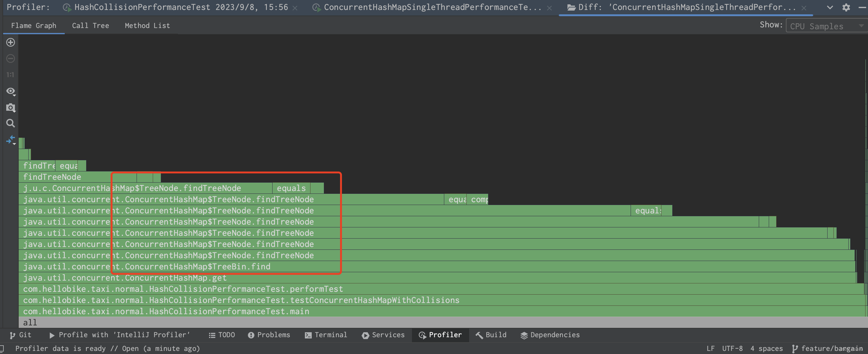Open the CPU Samples dropdown

click(827, 26)
